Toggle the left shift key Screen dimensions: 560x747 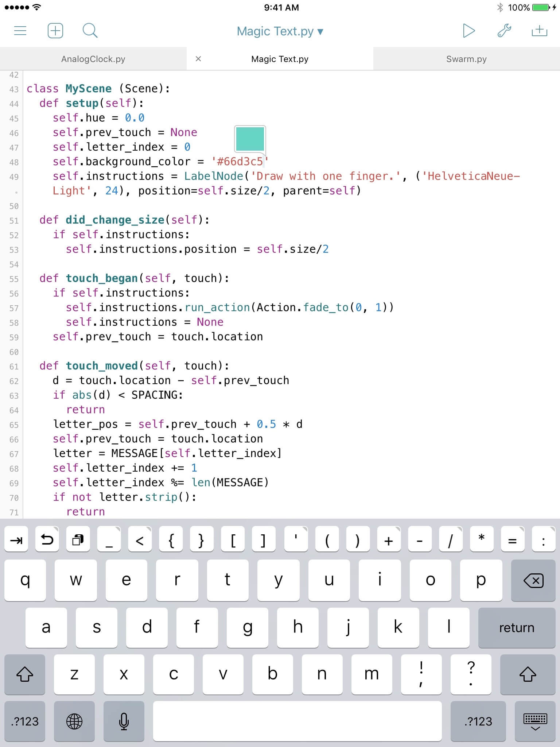25,674
